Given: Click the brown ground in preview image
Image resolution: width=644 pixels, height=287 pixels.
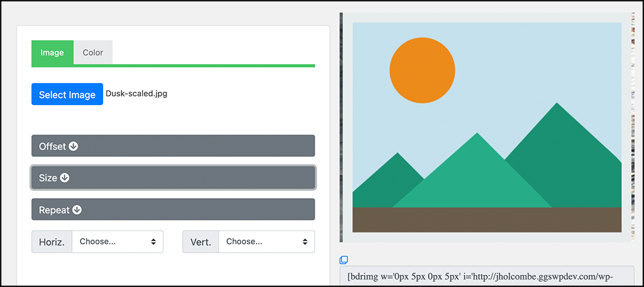Looking at the screenshot, I should (x=487, y=220).
